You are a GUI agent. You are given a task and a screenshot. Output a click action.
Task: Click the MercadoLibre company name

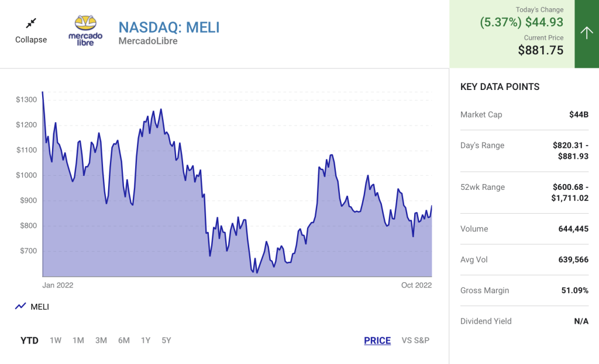pyautogui.click(x=148, y=41)
